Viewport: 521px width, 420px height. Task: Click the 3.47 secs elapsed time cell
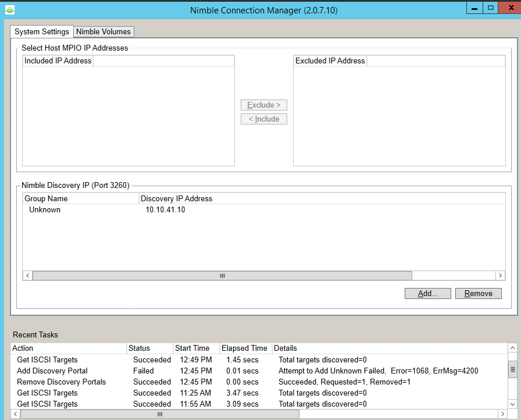242,393
